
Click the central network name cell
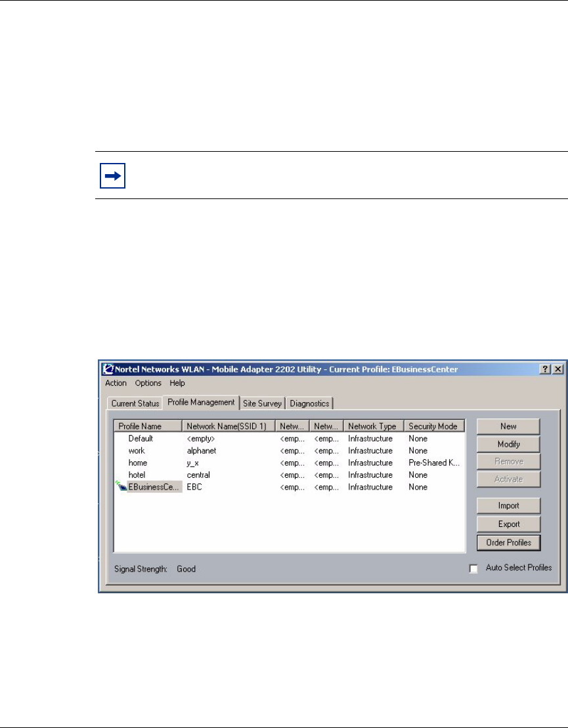pos(198,474)
